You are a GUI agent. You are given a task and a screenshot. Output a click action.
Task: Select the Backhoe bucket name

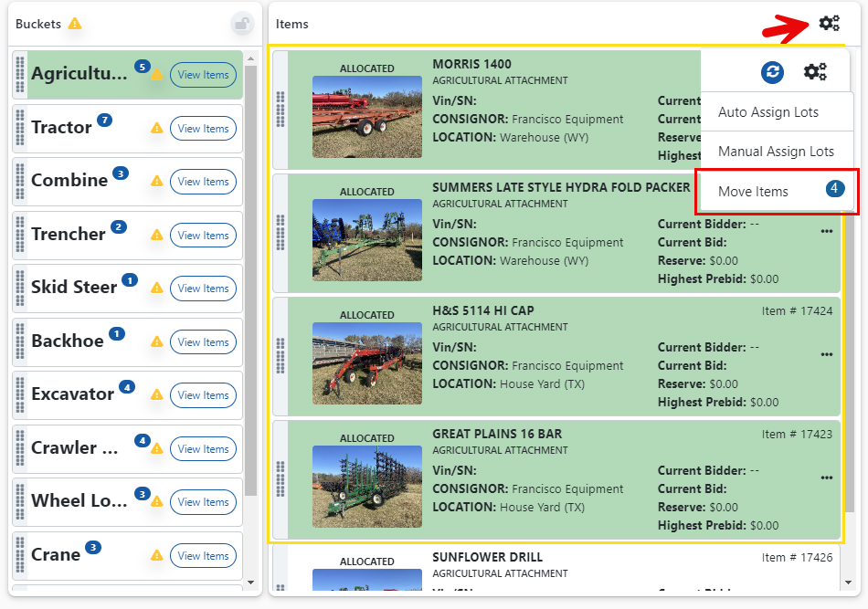click(67, 341)
